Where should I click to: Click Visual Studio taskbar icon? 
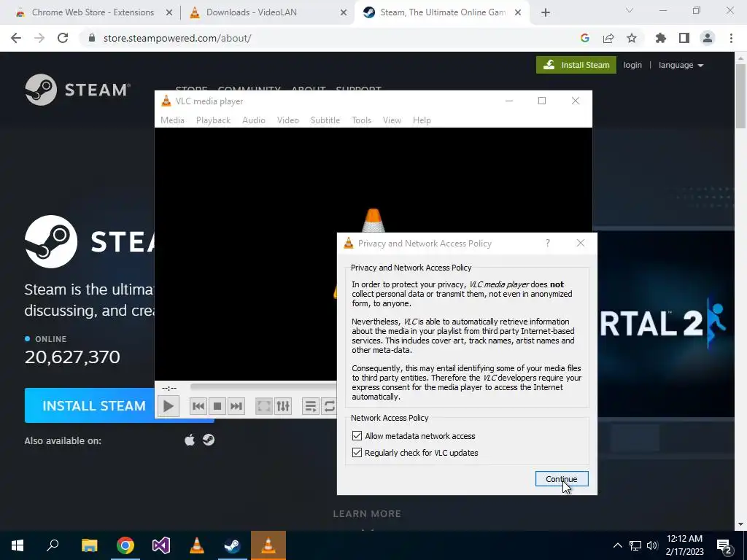[x=161, y=545]
